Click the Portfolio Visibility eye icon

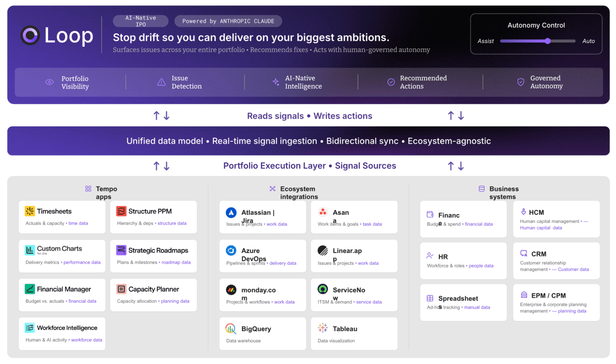tap(49, 82)
